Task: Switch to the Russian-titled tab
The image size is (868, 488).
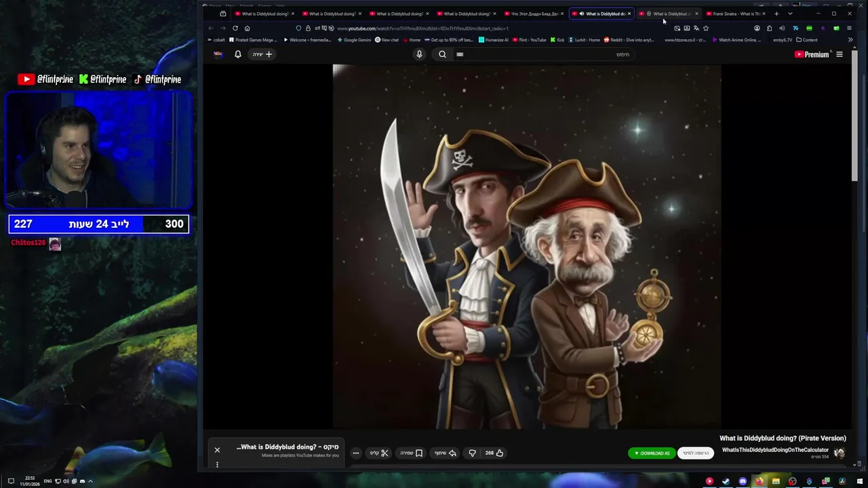Action: (x=533, y=14)
